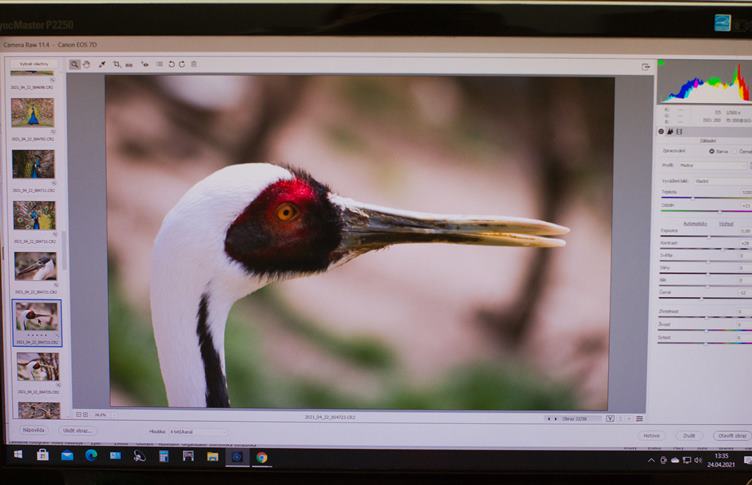Rotate image clockwise
The image size is (752, 485).
pyautogui.click(x=182, y=64)
